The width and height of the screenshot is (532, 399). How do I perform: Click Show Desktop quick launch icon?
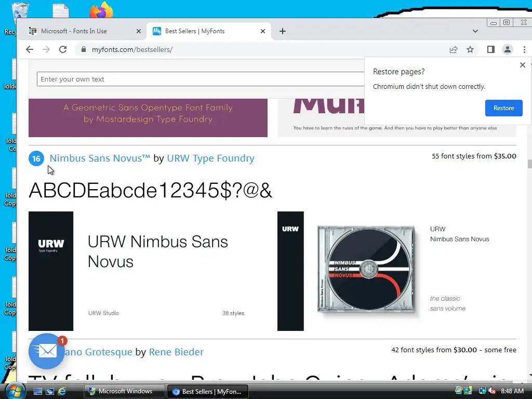click(x=37, y=391)
